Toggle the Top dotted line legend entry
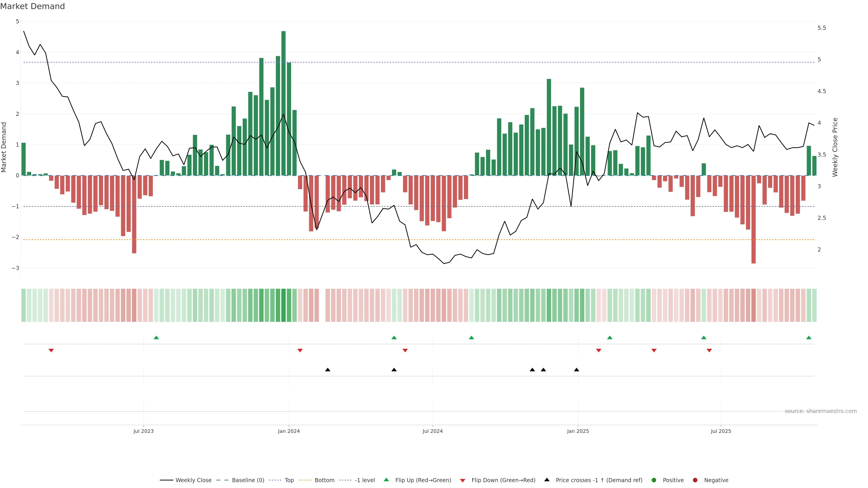 tap(289, 480)
